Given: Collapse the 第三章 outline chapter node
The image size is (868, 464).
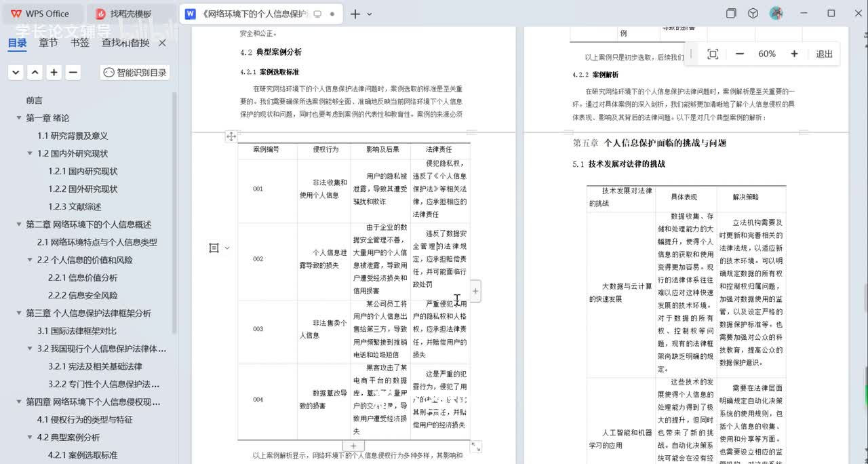Looking at the screenshot, I should pyautogui.click(x=19, y=313).
